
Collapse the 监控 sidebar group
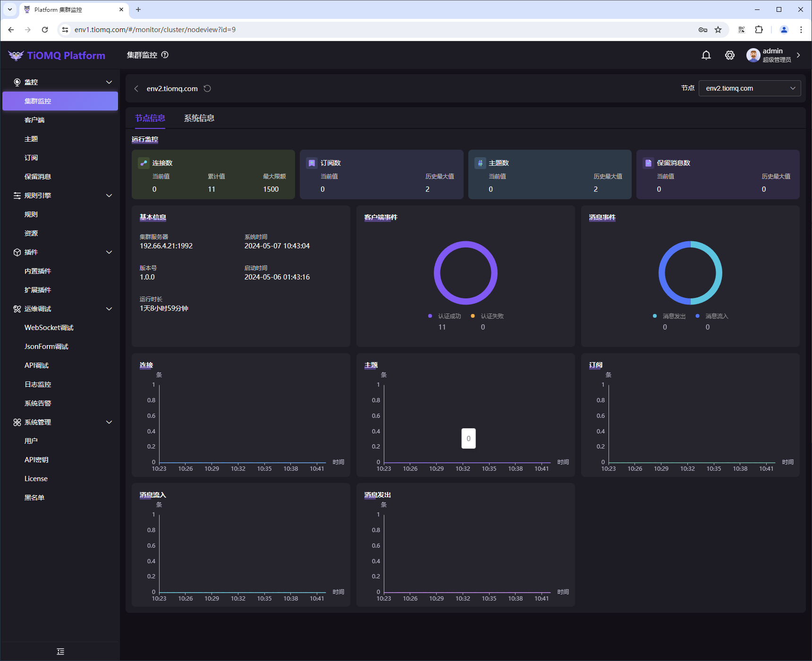click(x=109, y=82)
